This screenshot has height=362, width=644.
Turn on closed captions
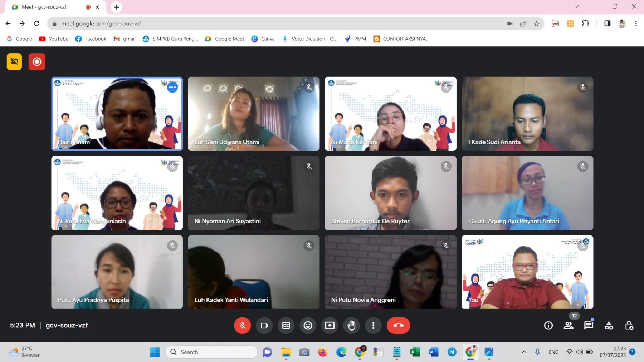click(x=286, y=326)
